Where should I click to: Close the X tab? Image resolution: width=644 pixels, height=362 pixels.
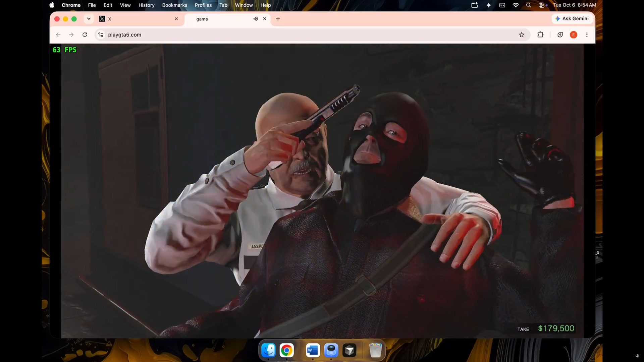coord(176,19)
